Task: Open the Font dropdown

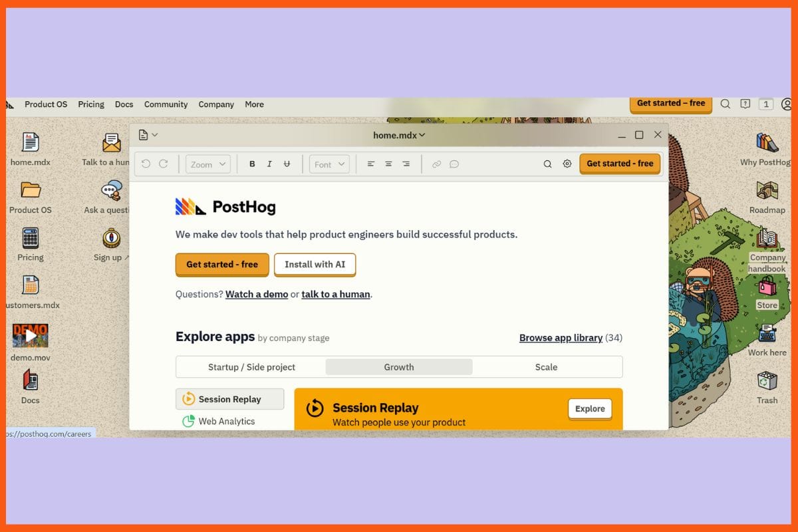Action: coord(329,164)
